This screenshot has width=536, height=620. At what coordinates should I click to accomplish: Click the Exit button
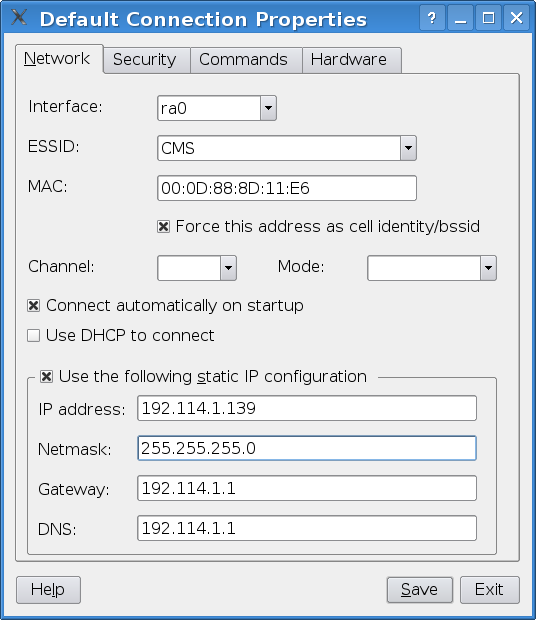point(490,590)
